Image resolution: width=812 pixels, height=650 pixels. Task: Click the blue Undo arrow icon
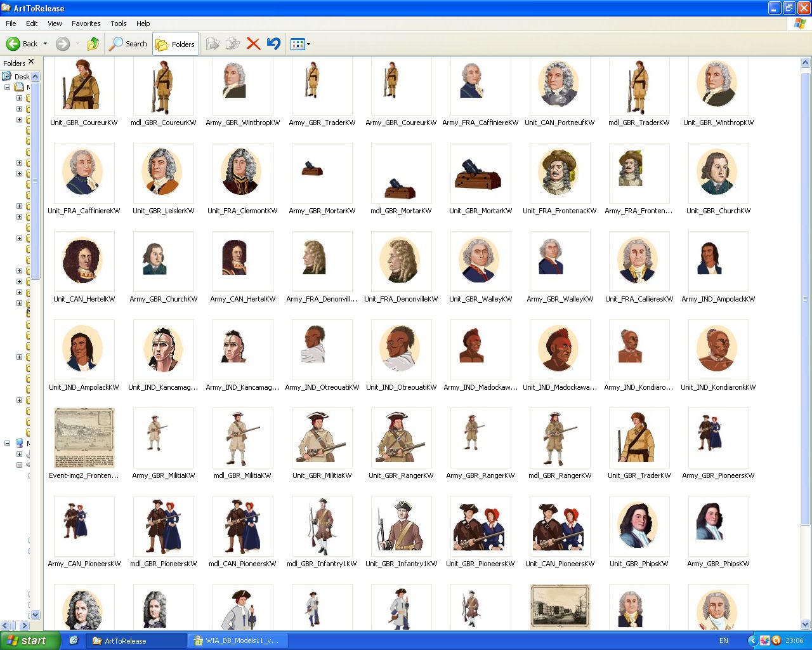(x=273, y=44)
